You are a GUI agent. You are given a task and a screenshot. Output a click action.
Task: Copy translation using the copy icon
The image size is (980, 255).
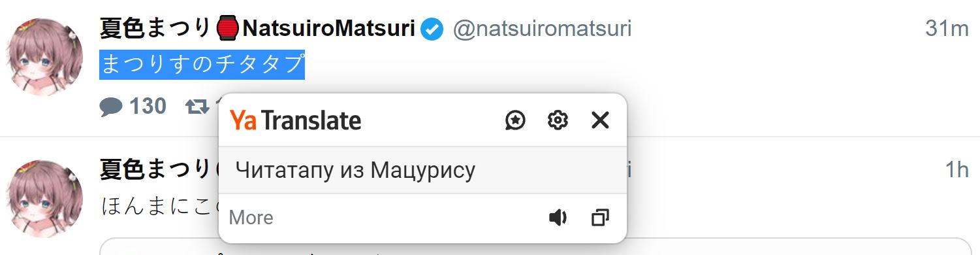600,218
